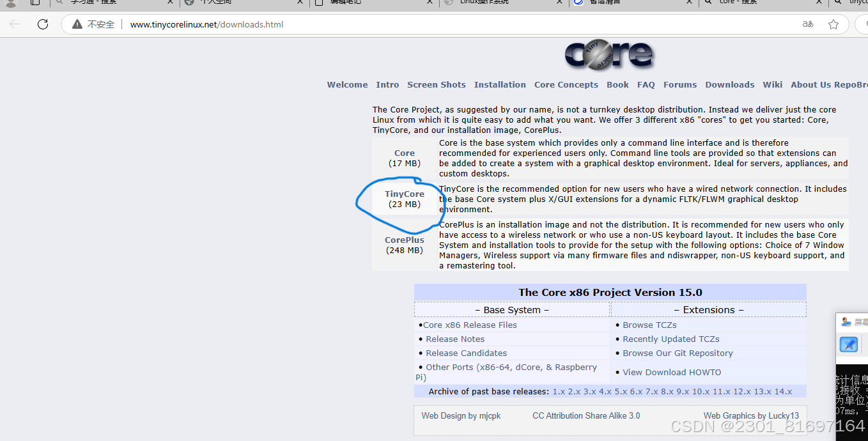The width and height of the screenshot is (868, 441).
Task: Open the 8.x archive release link
Action: 667,391
